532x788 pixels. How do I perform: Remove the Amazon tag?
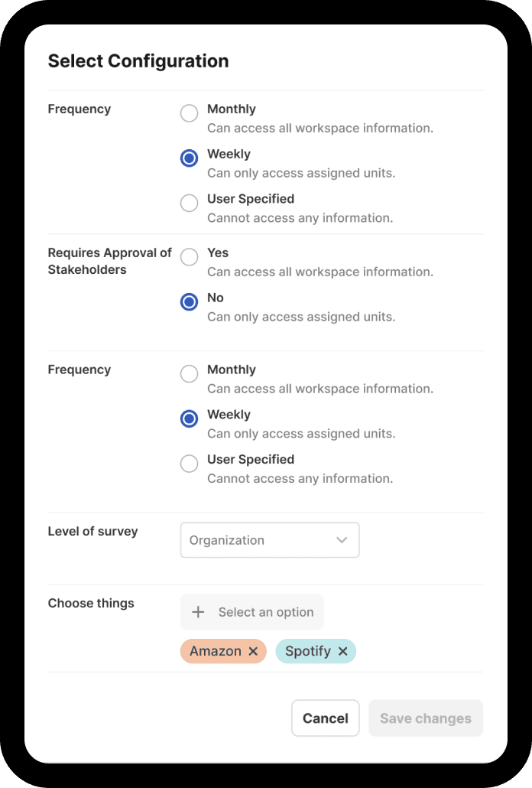tap(254, 651)
